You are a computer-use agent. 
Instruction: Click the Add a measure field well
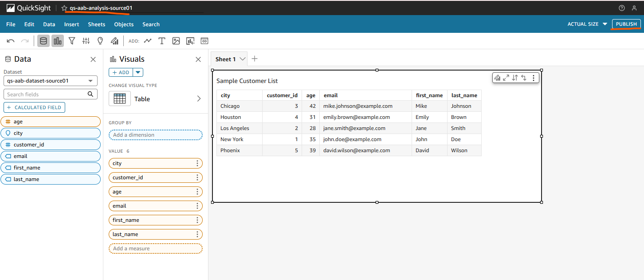pos(156,248)
